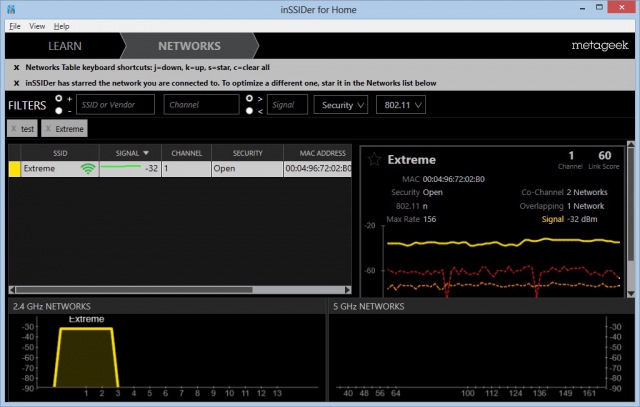Image resolution: width=640 pixels, height=407 pixels.
Task: Sort table by MAC ADDRESS column header
Action: [318, 153]
